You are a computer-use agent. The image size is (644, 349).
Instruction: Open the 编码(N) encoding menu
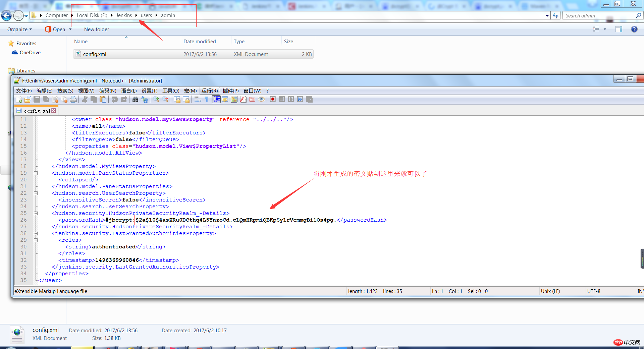coord(107,91)
